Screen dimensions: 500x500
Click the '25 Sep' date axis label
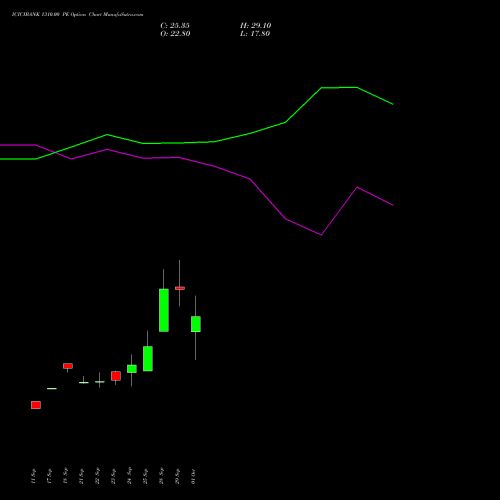(x=145, y=476)
